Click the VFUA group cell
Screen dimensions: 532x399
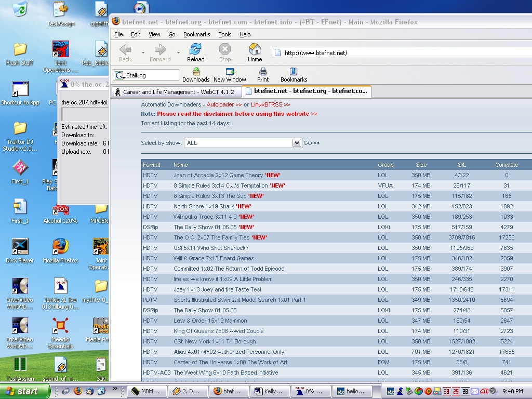click(385, 185)
